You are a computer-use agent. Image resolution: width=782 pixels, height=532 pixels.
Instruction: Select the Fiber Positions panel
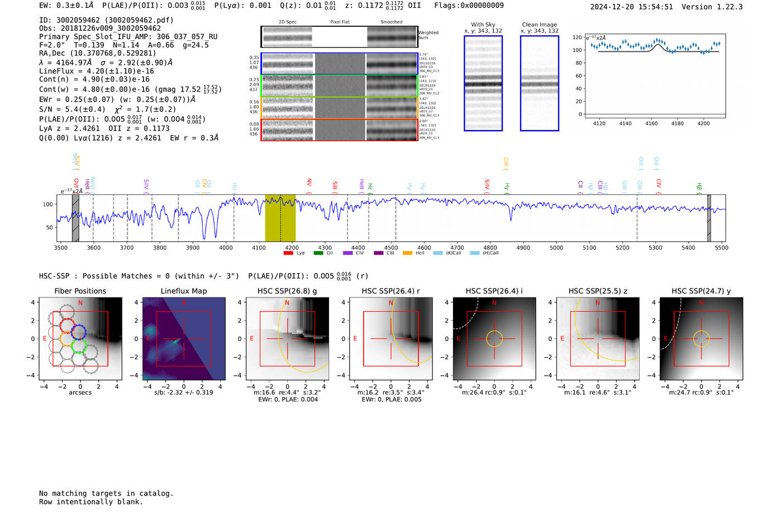(x=80, y=338)
